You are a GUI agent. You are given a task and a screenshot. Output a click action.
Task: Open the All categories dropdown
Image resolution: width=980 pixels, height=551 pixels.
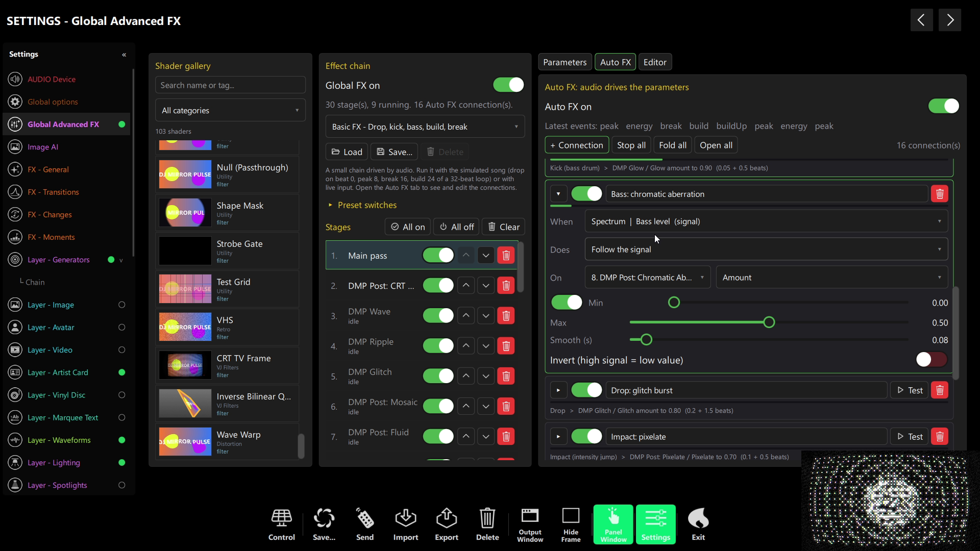(x=230, y=110)
